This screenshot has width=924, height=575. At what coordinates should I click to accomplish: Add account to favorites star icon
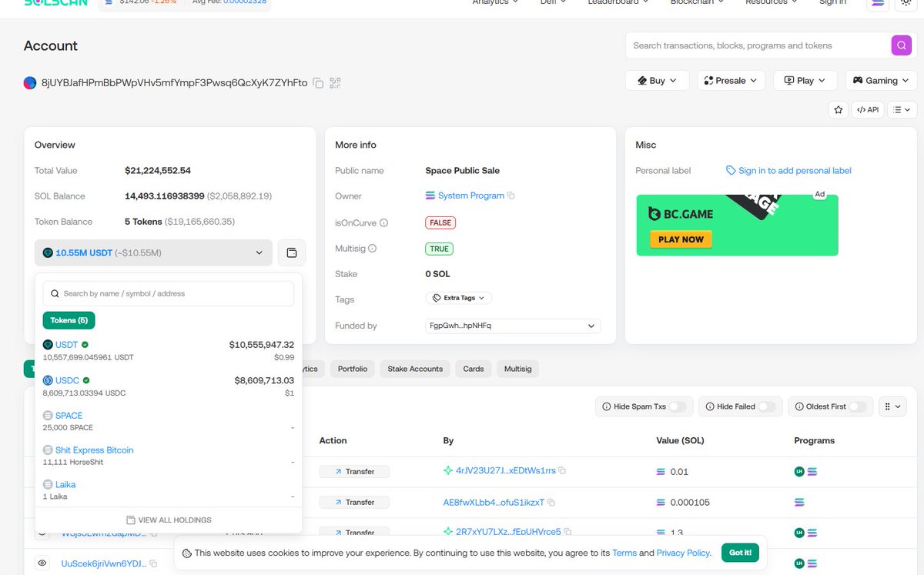tap(839, 110)
